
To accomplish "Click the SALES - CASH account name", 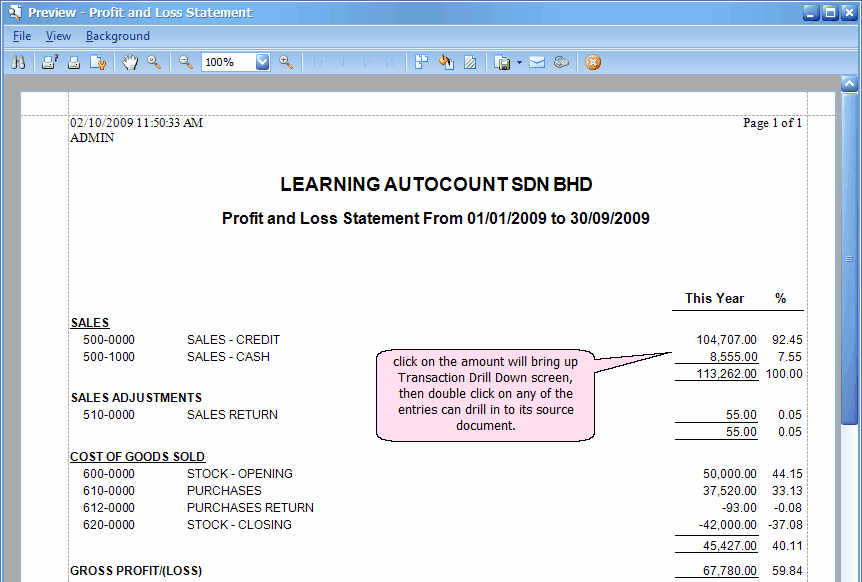I will tap(228, 357).
